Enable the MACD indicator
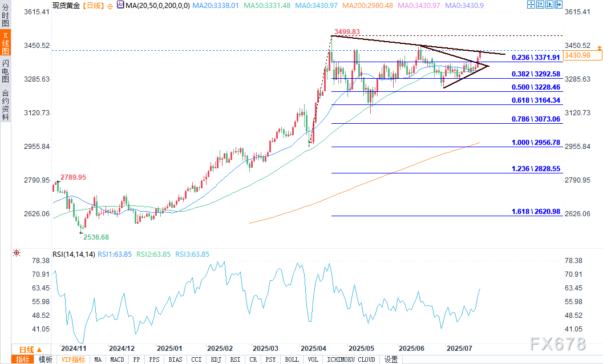Screen dimensions: 603x364 tap(117, 359)
